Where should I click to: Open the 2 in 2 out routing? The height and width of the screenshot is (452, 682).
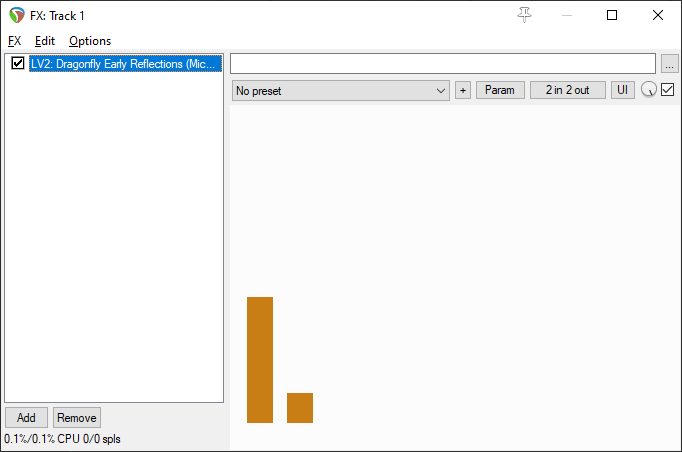[x=567, y=90]
